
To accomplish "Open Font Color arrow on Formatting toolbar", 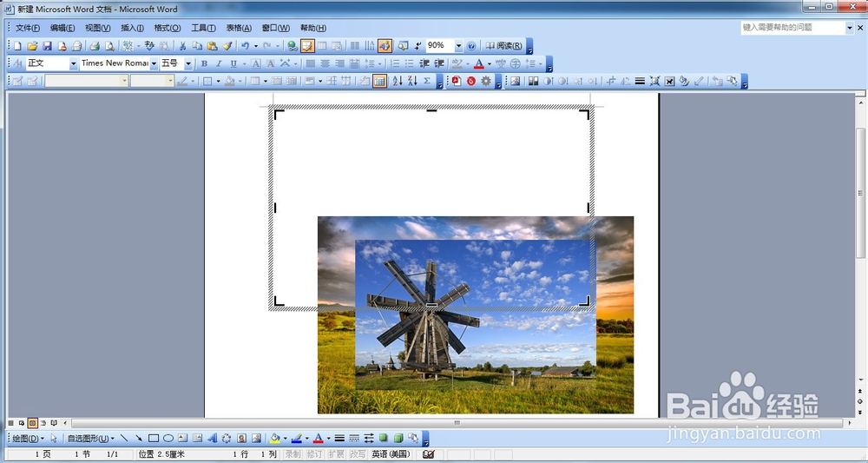I will tap(490, 63).
